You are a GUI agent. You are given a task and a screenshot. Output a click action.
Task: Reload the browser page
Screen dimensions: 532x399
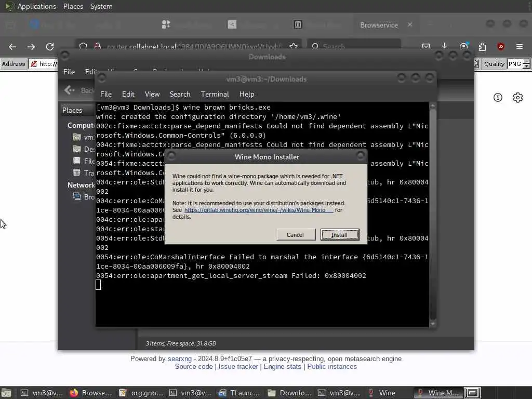tap(50, 46)
